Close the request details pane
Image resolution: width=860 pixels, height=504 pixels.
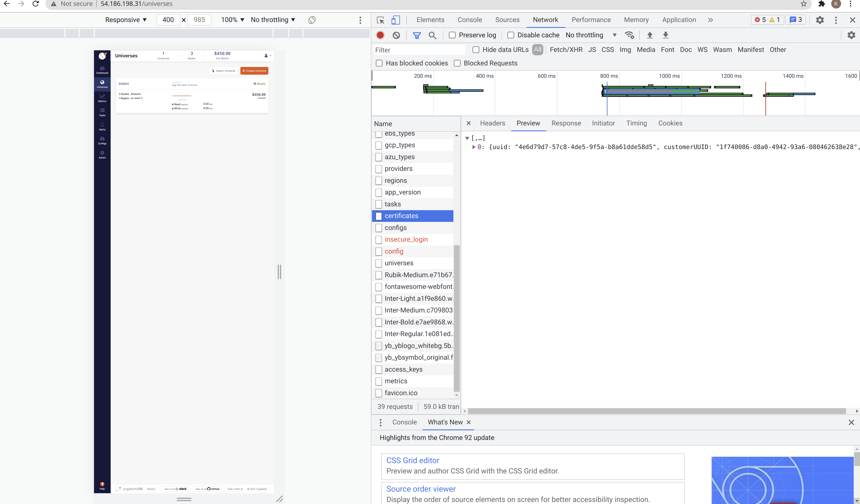pos(468,123)
